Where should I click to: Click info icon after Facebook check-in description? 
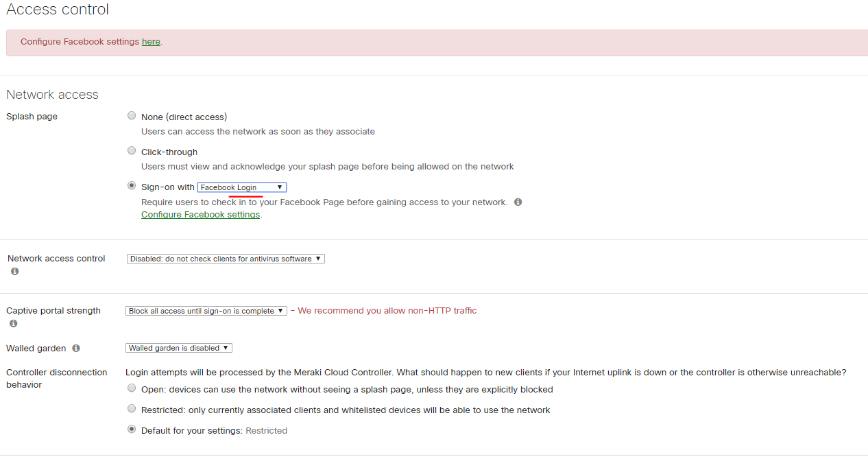coord(518,202)
